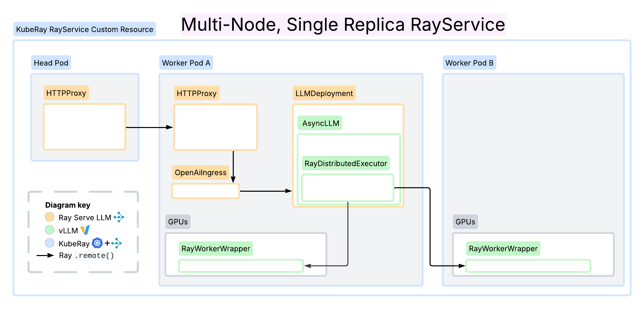Click the empty box under RayDistributedExecutor
Screen dimensions: 644x309
tap(348, 188)
